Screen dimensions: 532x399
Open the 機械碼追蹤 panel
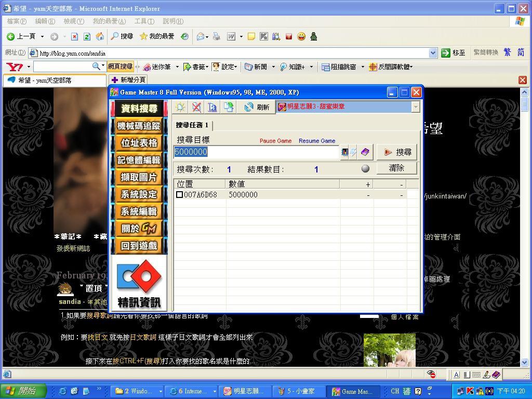point(139,126)
